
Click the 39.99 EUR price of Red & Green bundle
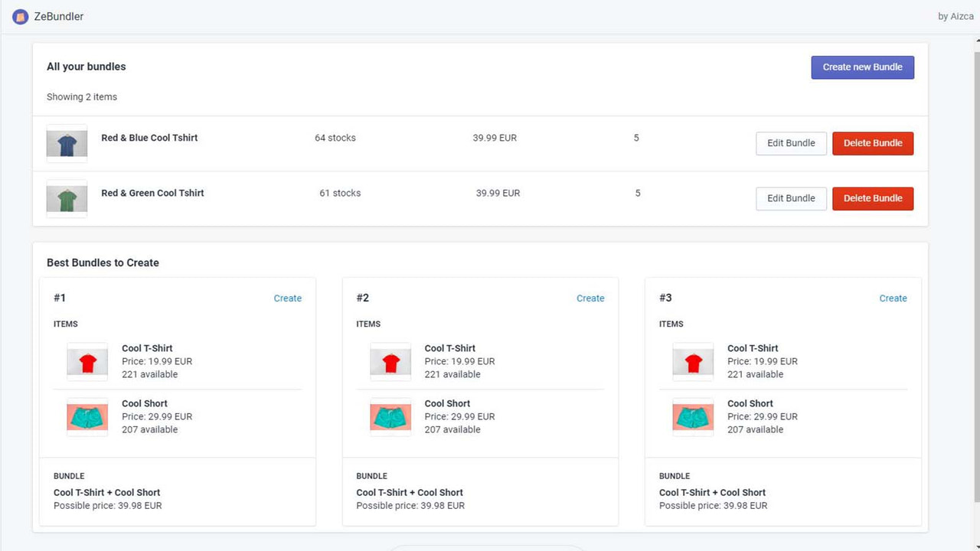pyautogui.click(x=498, y=193)
